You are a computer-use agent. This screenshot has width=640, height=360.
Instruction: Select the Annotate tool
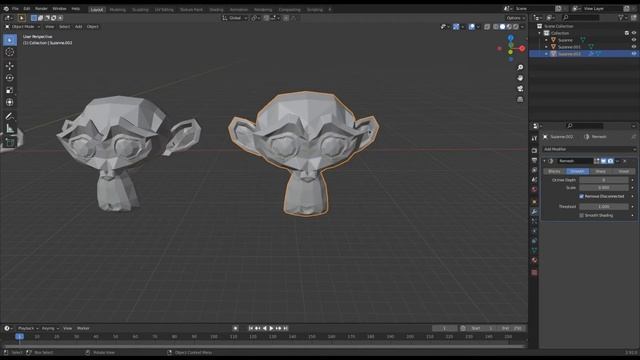click(10, 116)
